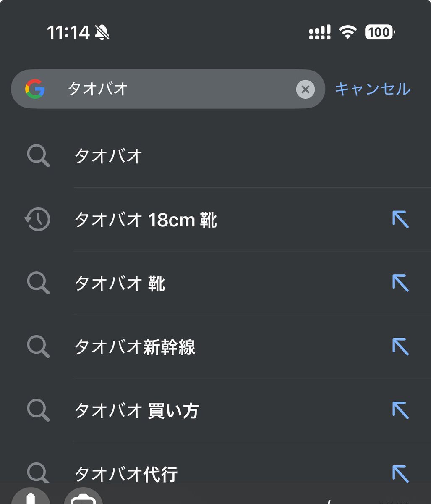This screenshot has width=431, height=504.
Task: Tap the Google logo in search bar
Action: 35,89
